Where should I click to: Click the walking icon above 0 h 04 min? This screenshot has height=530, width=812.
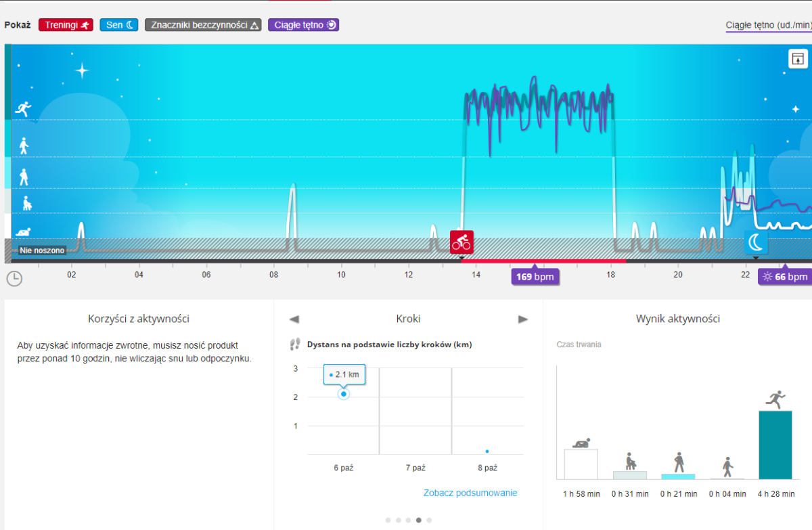(x=727, y=467)
